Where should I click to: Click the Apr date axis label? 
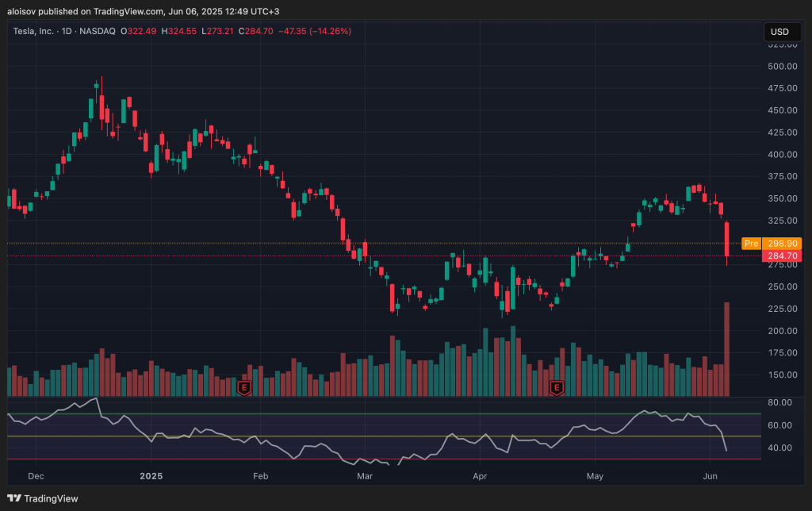pos(480,476)
